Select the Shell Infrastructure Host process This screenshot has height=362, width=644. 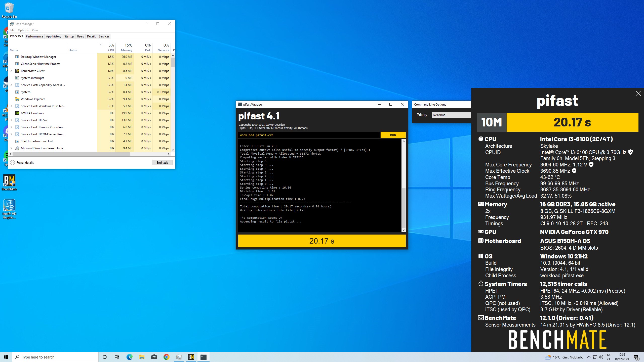[89, 141]
